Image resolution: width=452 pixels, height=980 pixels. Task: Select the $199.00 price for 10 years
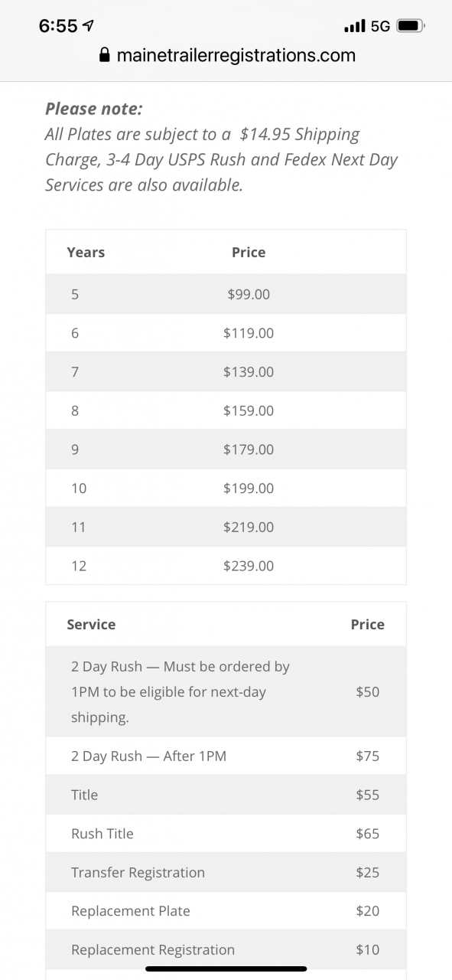[249, 488]
